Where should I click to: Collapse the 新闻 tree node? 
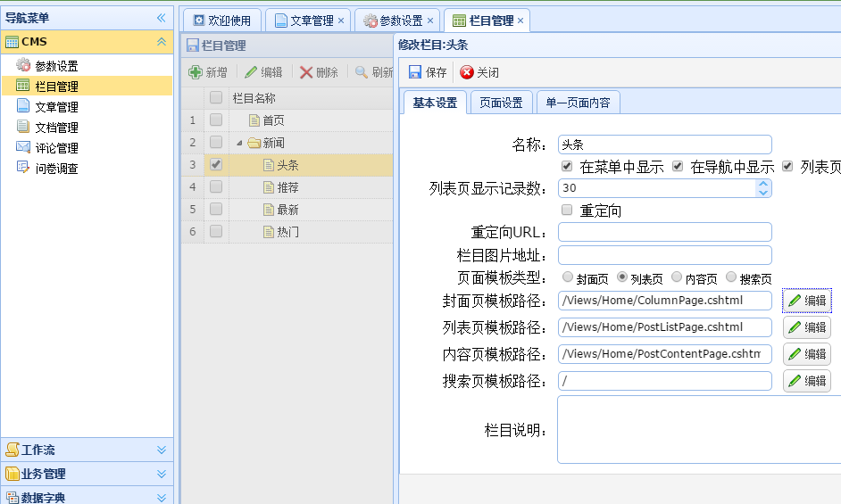tap(239, 143)
